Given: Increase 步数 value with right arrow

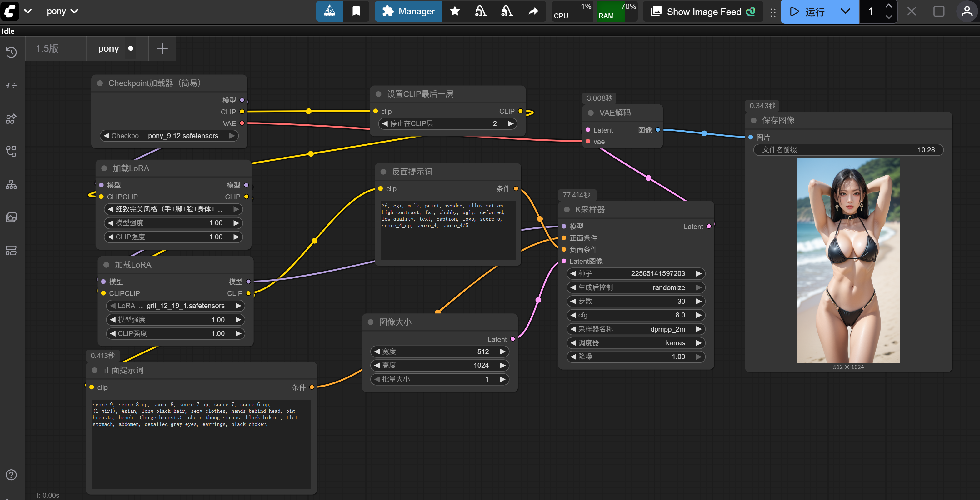Looking at the screenshot, I should point(699,301).
